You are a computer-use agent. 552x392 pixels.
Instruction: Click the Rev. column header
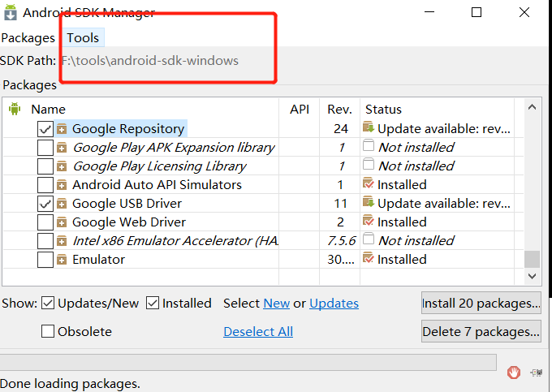[339, 109]
